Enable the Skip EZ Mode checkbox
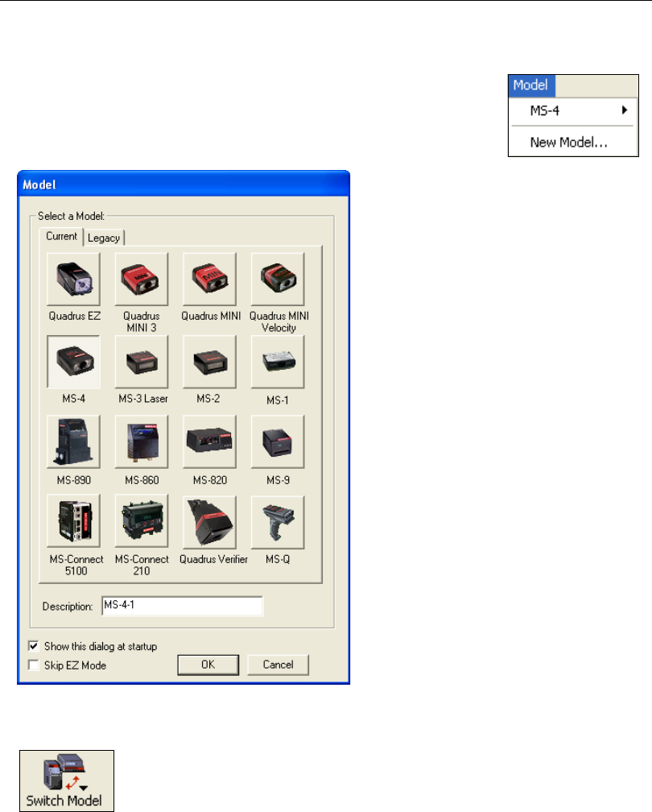652x812 pixels. pos(34,665)
